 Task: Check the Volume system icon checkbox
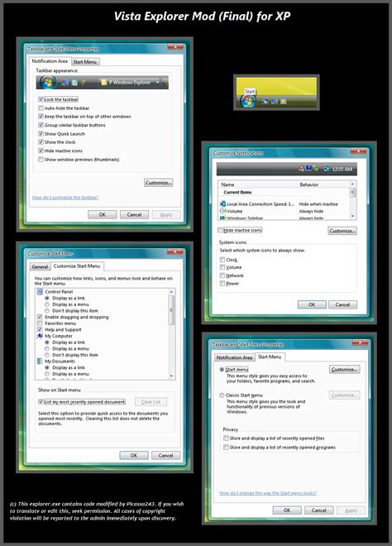(222, 267)
